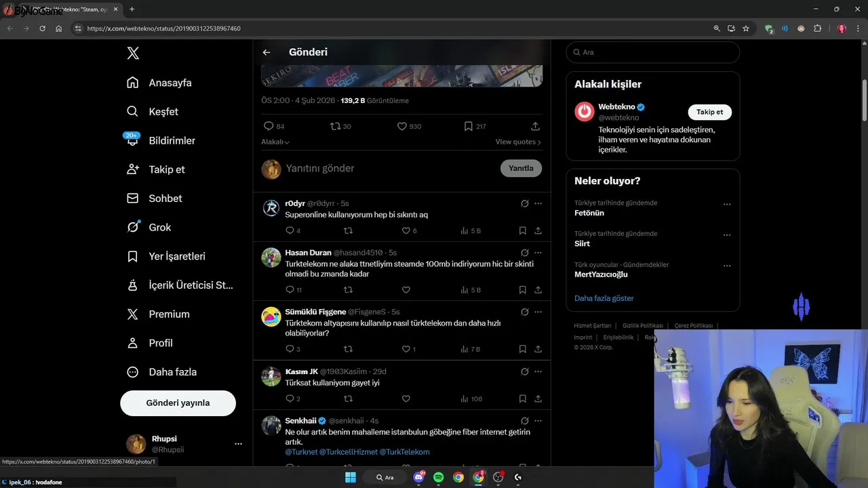Like r0dyr's reply

click(x=406, y=230)
